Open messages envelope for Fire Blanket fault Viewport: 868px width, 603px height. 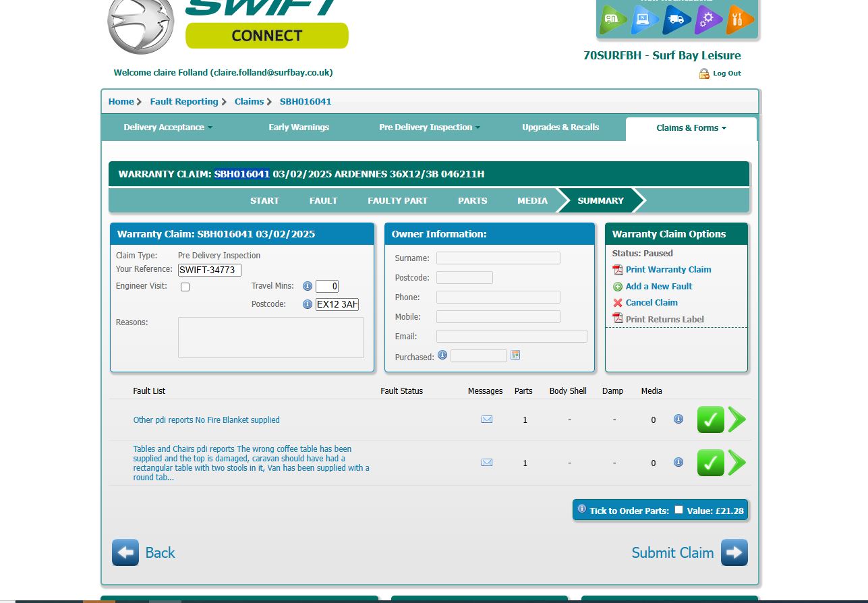487,420
